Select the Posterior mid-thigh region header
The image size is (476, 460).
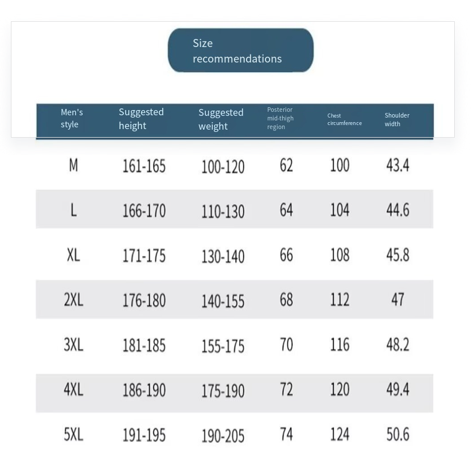pos(280,118)
